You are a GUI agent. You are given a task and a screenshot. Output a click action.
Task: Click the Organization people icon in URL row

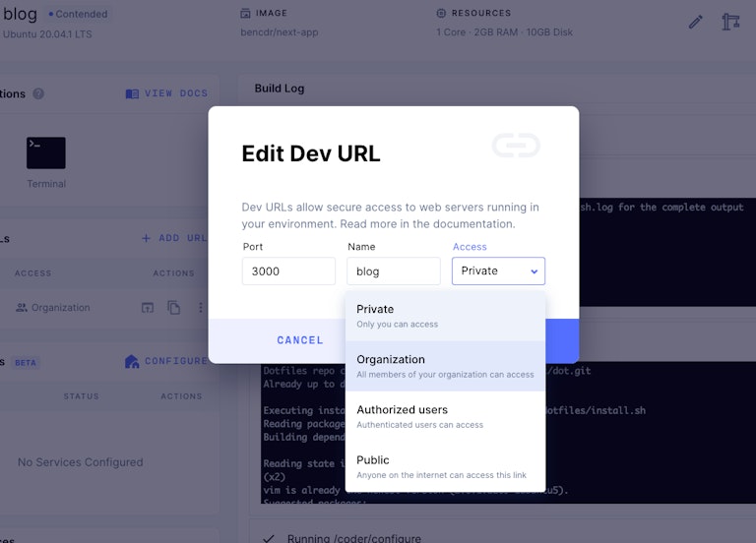(x=22, y=307)
